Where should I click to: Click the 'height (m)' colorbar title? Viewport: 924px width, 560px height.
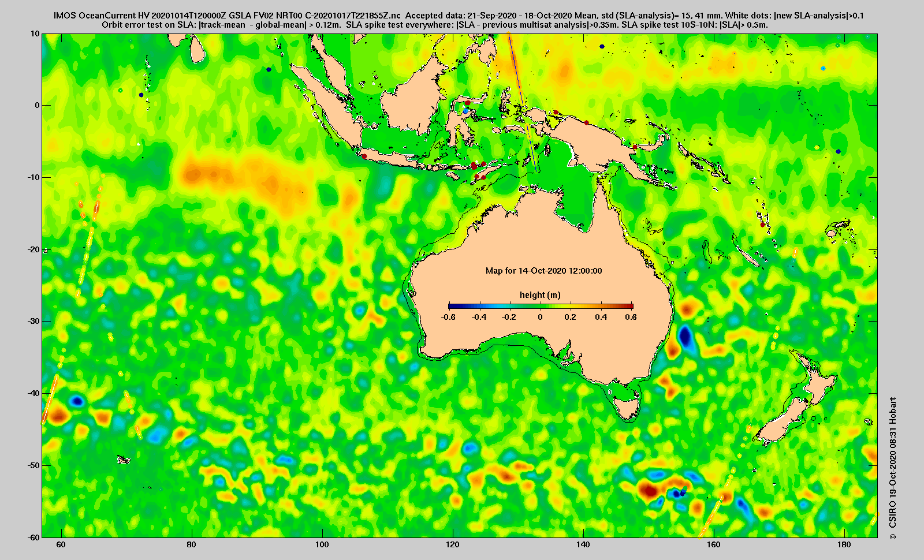point(540,295)
